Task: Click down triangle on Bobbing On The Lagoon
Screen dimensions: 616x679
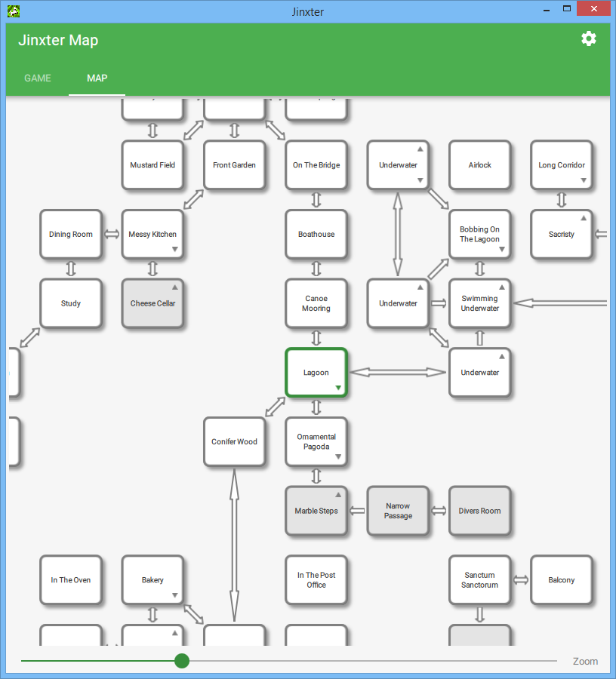Action: tap(502, 250)
